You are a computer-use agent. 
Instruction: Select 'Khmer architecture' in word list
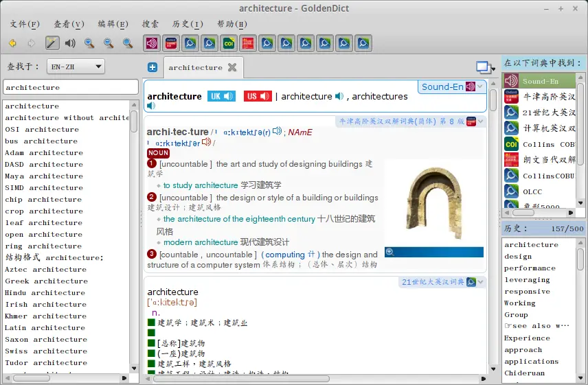(x=46, y=316)
